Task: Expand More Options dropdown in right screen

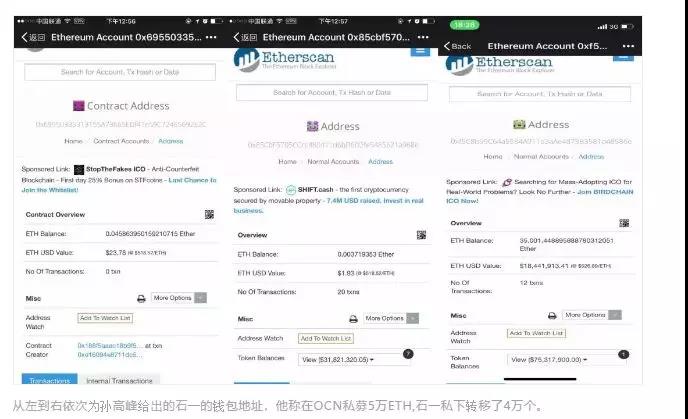Action: (591, 315)
